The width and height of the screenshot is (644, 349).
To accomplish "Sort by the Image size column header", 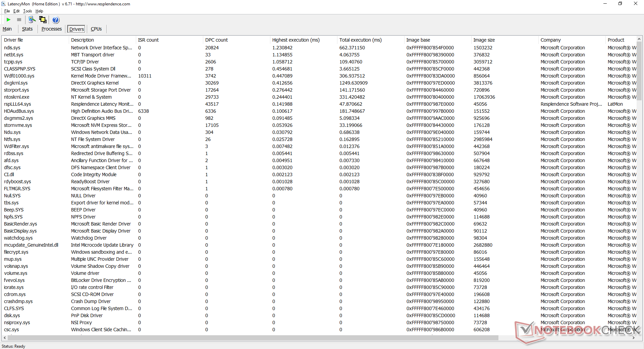I will [x=505, y=40].
